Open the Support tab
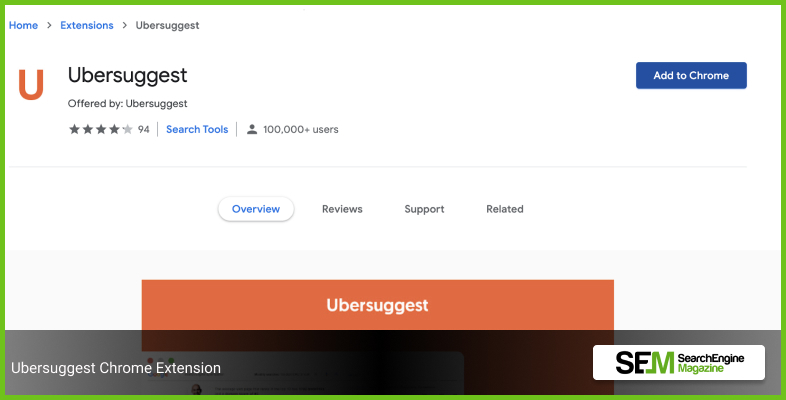Image resolution: width=786 pixels, height=400 pixels. coord(424,209)
